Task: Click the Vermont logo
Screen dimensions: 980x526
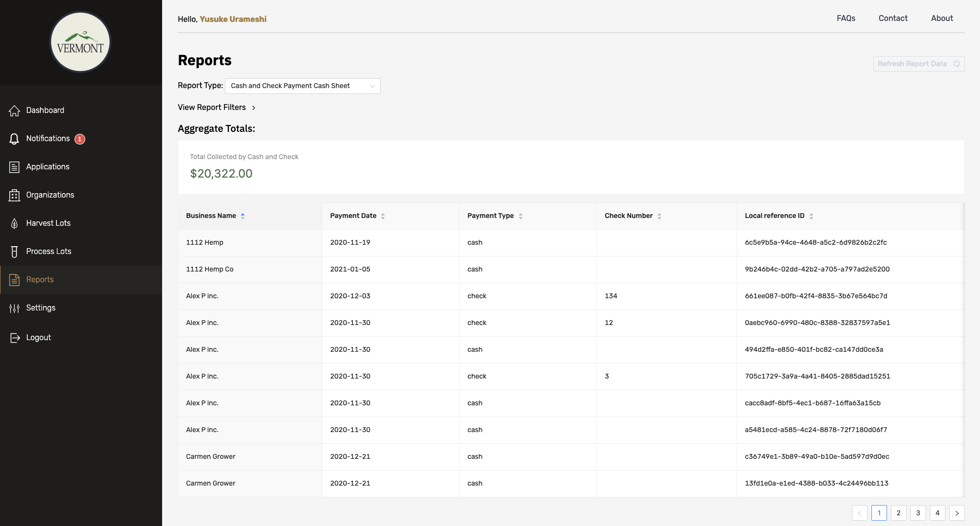Action: click(x=80, y=42)
